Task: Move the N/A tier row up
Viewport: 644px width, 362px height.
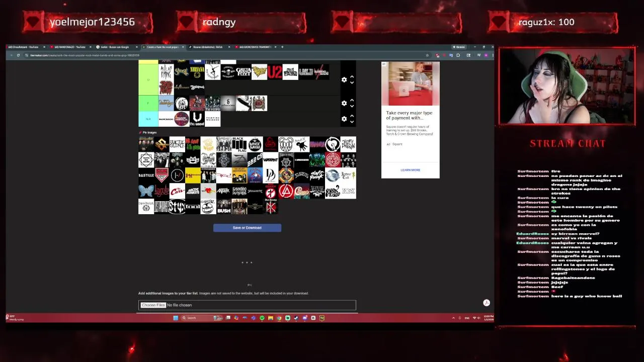Action: [352, 116]
